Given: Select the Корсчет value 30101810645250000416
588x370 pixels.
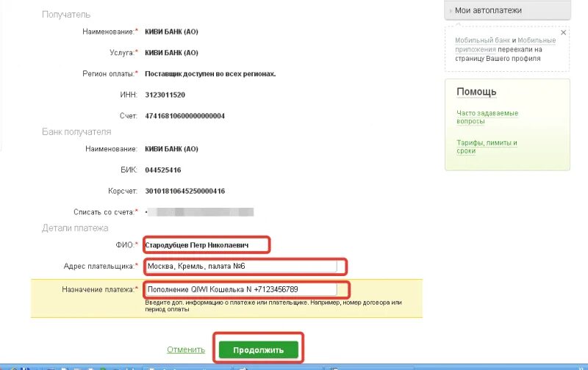Looking at the screenshot, I should pos(185,191).
